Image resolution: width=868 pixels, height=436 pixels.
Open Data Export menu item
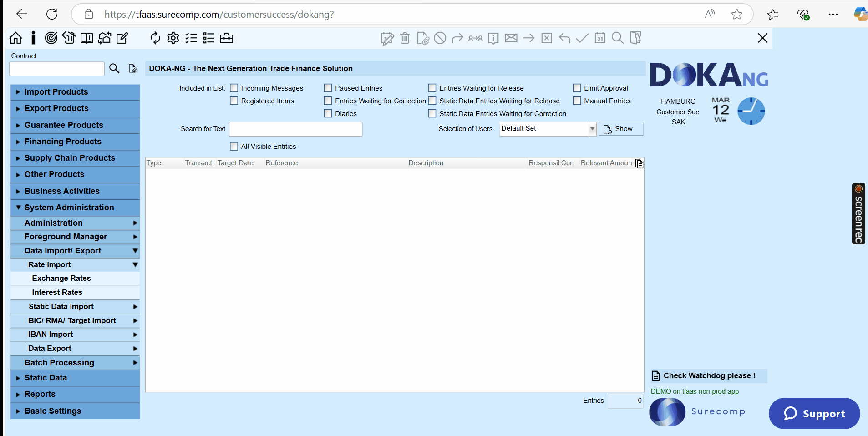[x=75, y=348]
